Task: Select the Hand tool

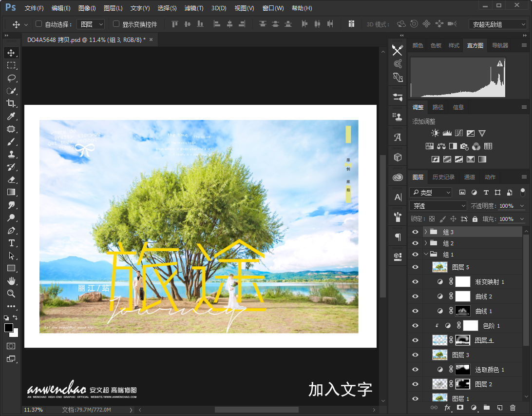Action: tap(11, 281)
